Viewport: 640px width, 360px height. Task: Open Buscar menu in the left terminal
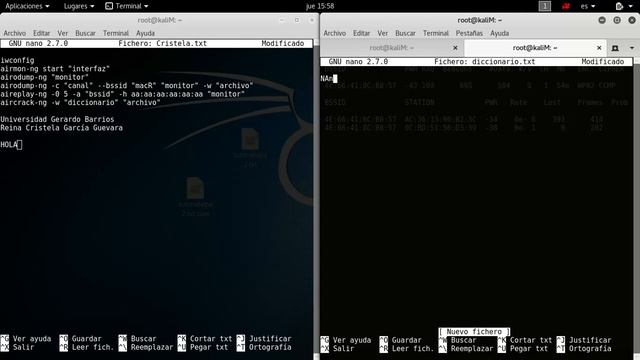[85, 33]
